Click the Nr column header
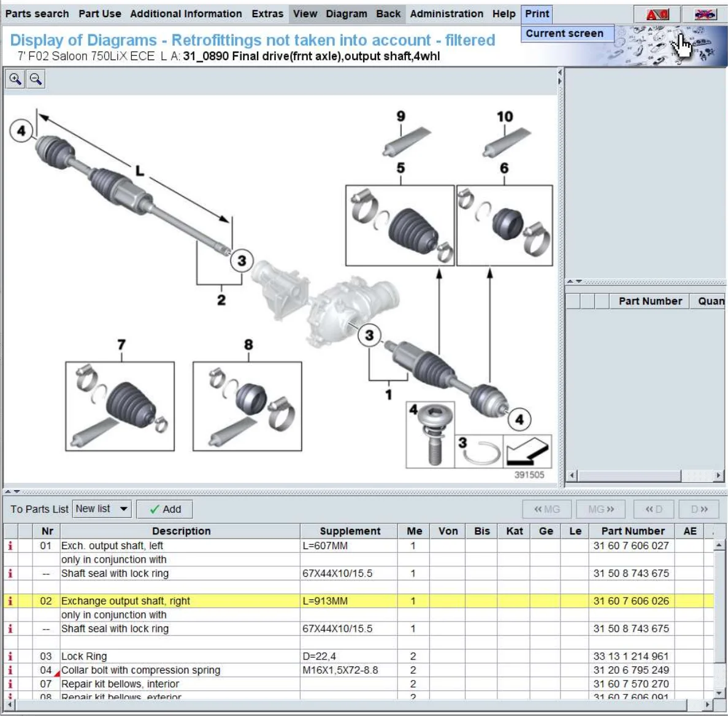This screenshot has height=716, width=728. tap(47, 531)
